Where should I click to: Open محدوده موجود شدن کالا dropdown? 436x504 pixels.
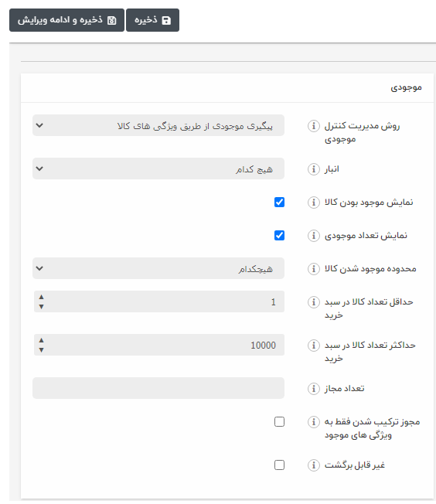point(158,268)
